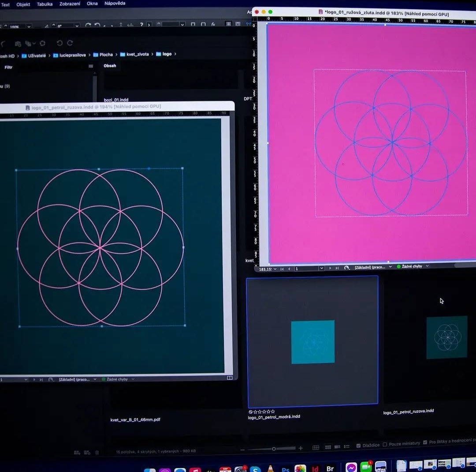The width and height of the screenshot is (476, 472).
Task: Click the Filtr panel label
Action: coord(8,67)
